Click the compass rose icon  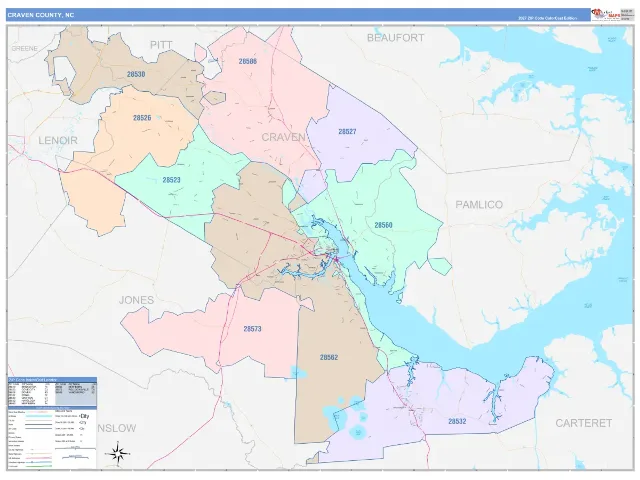pyautogui.click(x=118, y=453)
